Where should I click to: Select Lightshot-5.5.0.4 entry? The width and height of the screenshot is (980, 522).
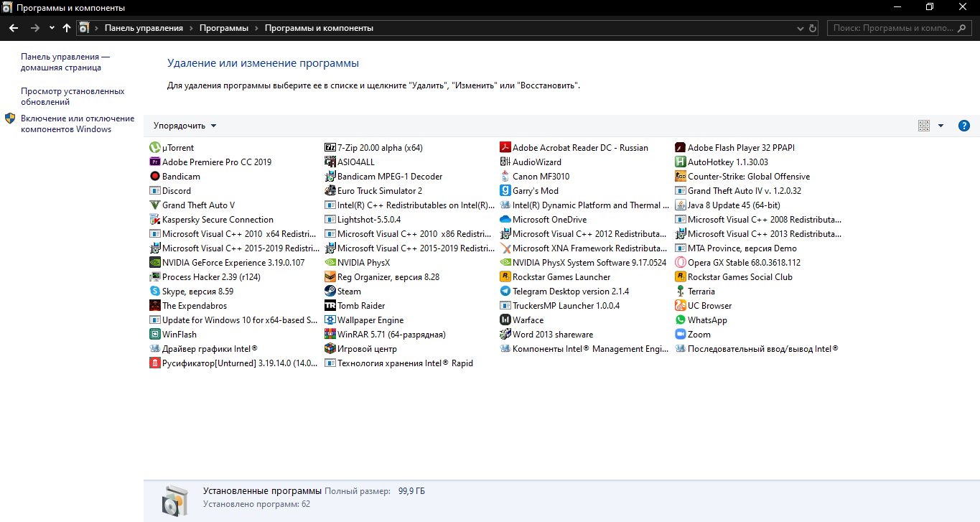pos(363,220)
